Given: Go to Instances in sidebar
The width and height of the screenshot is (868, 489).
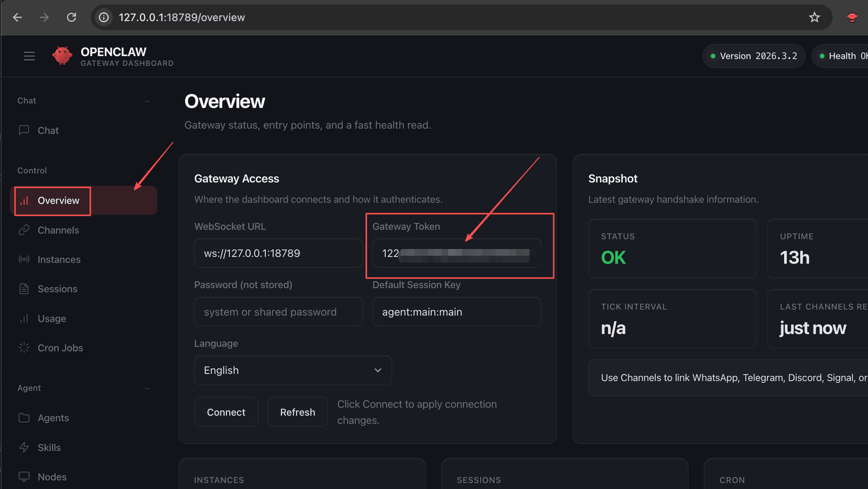Looking at the screenshot, I should [59, 260].
